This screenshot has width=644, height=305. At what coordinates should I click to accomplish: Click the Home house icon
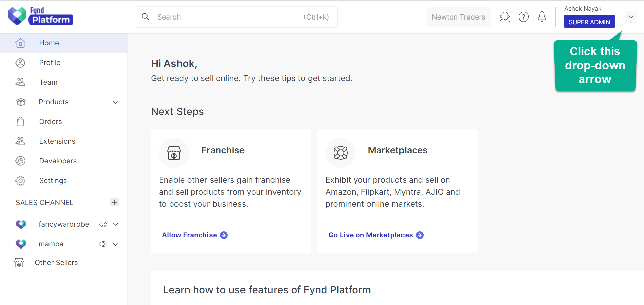pos(20,43)
